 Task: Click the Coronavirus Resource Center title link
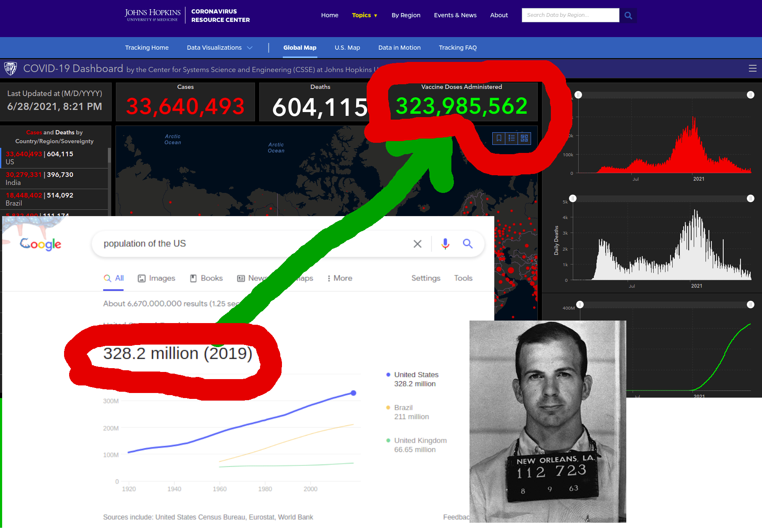(x=220, y=16)
